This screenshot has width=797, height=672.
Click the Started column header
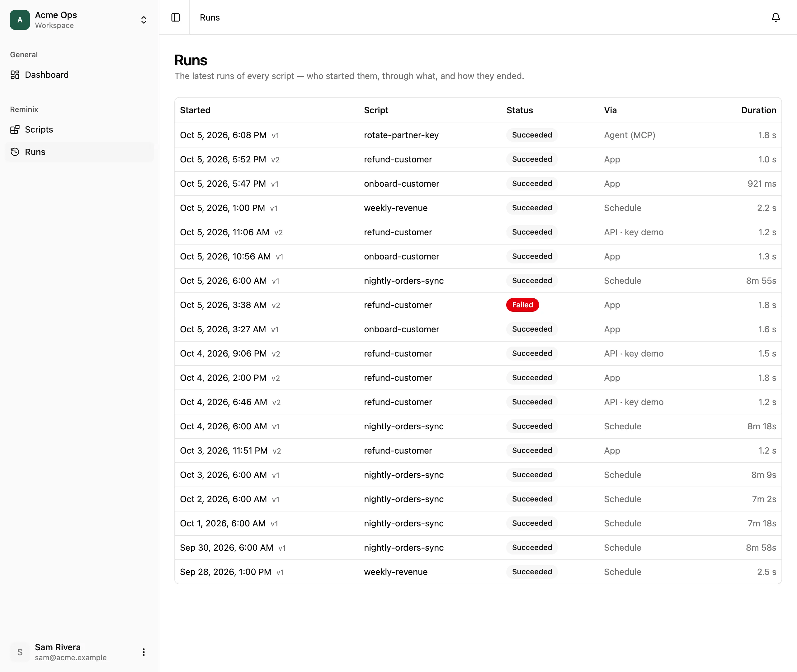[x=195, y=110]
